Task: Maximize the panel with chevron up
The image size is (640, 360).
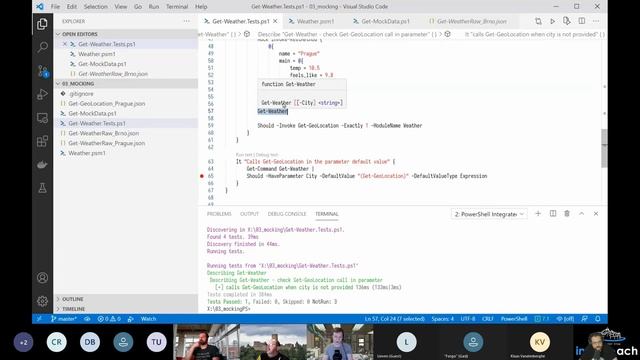Action: 582,213
